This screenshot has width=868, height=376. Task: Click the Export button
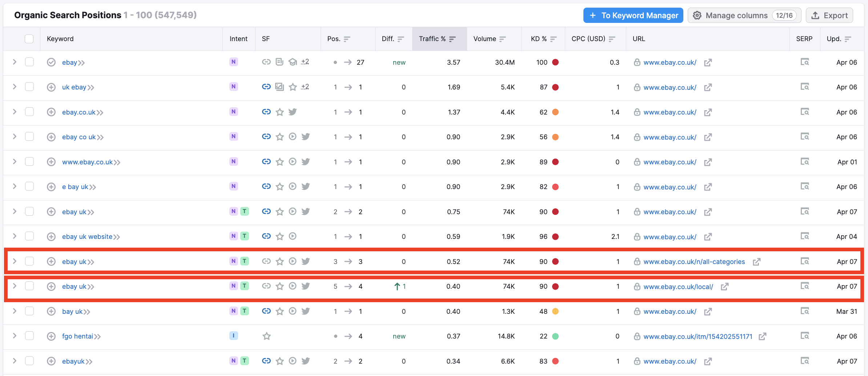pyautogui.click(x=829, y=15)
